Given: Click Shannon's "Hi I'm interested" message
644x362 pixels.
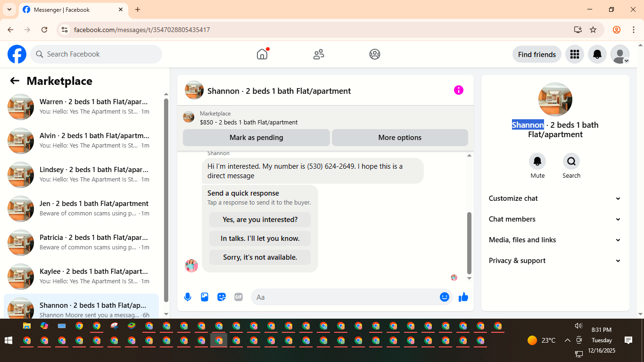Looking at the screenshot, I should [313, 171].
